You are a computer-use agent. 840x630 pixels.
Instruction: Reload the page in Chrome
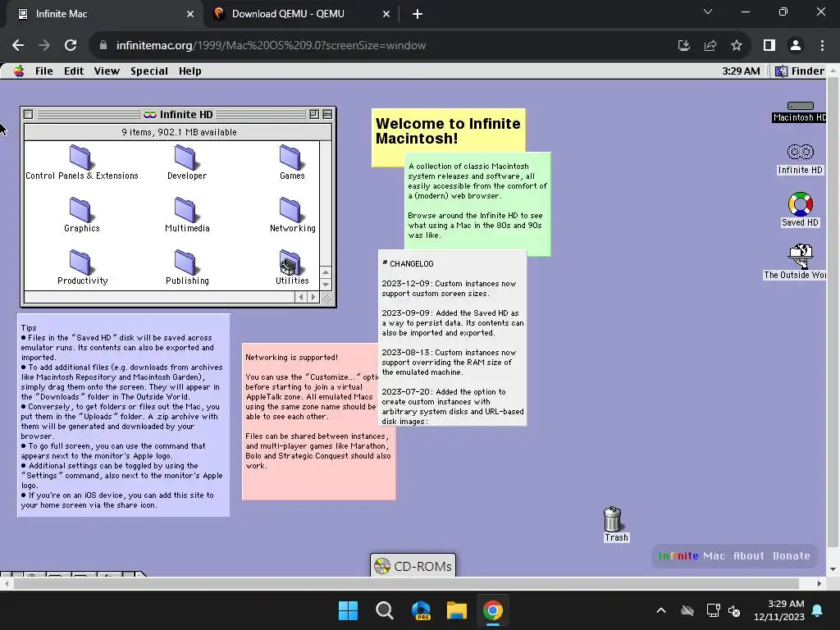click(x=71, y=46)
